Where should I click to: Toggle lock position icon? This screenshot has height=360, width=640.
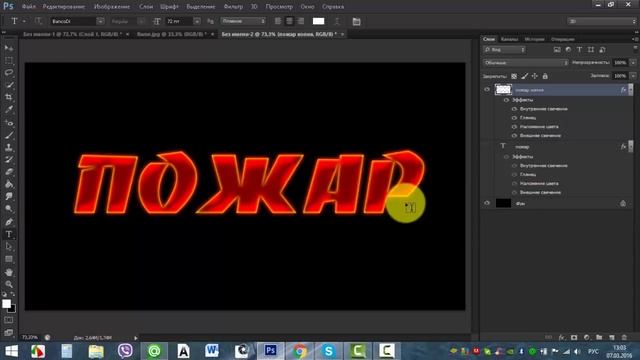[x=534, y=76]
